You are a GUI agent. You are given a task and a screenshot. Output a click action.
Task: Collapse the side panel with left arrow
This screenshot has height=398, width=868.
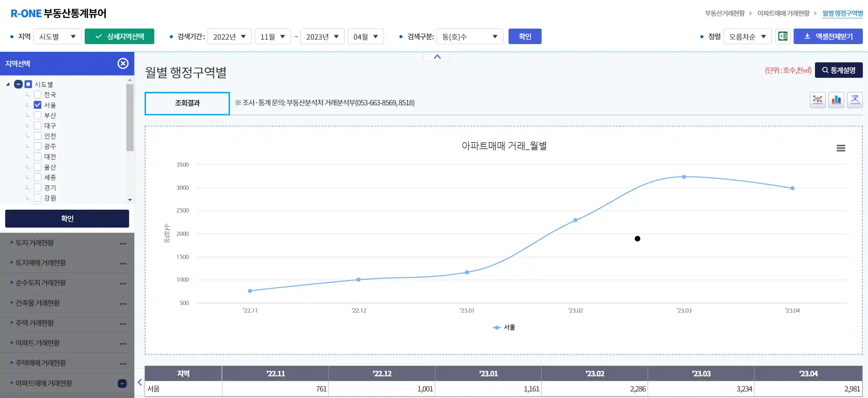(139, 382)
